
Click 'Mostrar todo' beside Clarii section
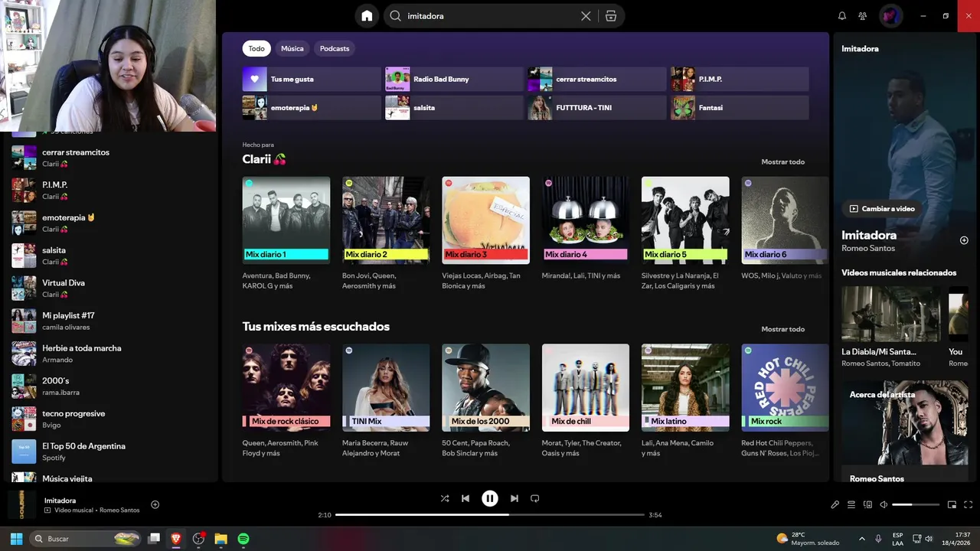[x=782, y=162]
